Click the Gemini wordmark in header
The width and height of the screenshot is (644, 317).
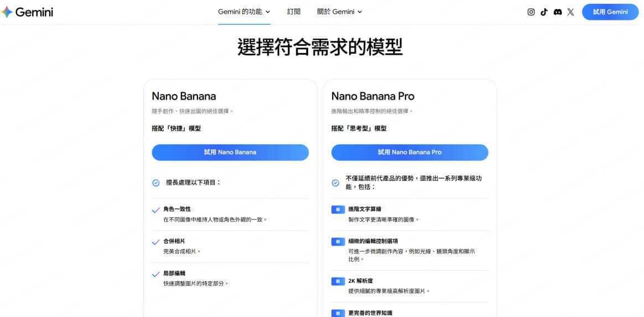point(34,12)
